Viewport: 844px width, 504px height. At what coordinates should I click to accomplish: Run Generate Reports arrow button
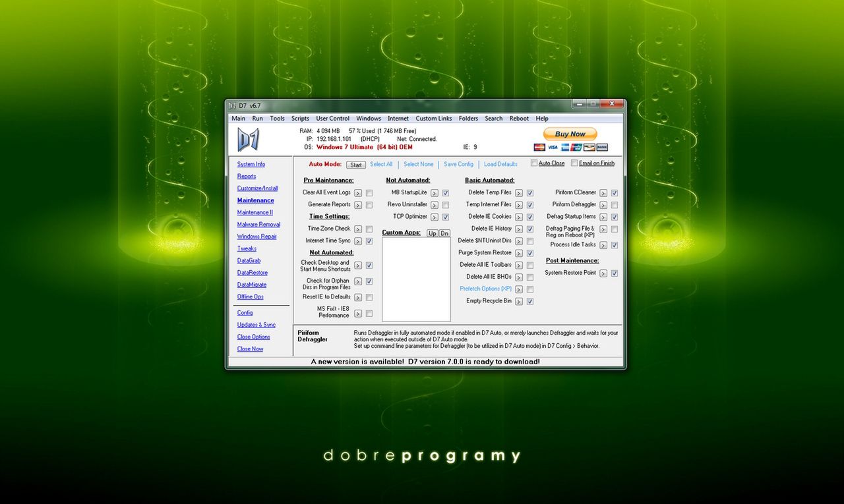pyautogui.click(x=358, y=205)
